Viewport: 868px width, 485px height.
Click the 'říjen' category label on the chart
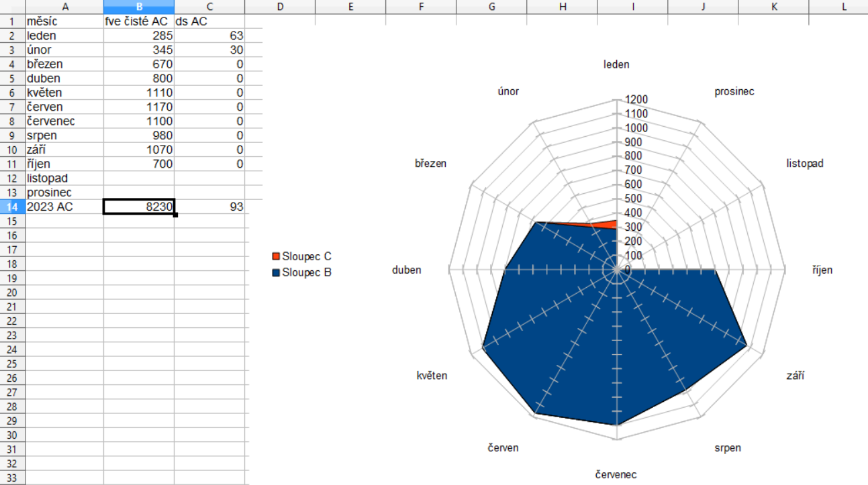tap(822, 270)
